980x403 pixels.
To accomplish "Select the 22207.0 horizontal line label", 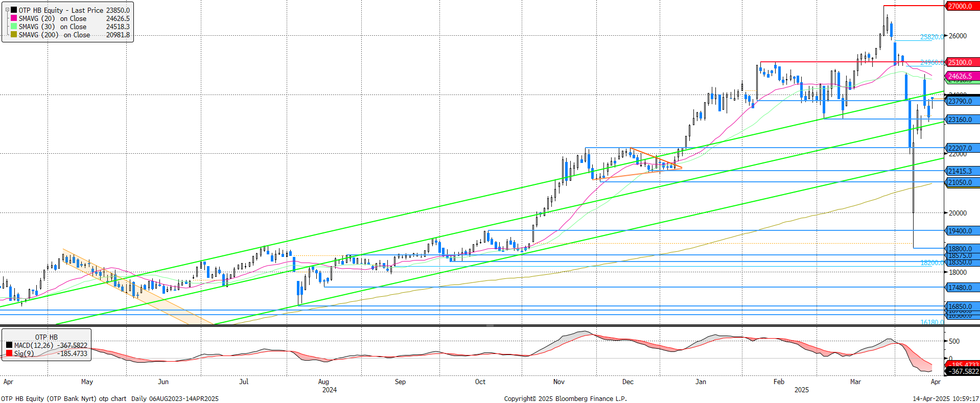I will coord(960,148).
